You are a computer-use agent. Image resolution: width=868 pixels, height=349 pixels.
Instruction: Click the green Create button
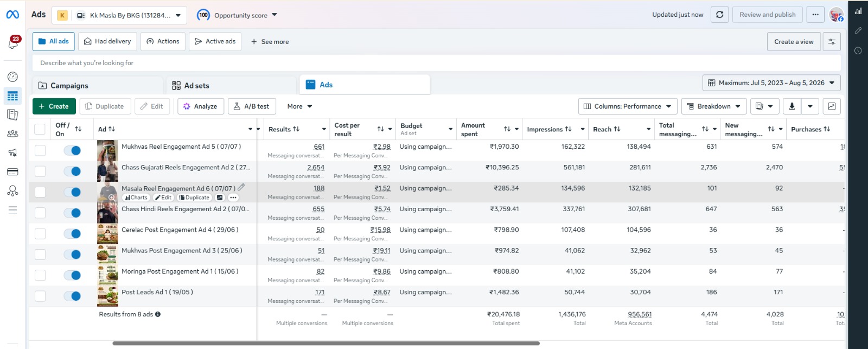coord(54,106)
